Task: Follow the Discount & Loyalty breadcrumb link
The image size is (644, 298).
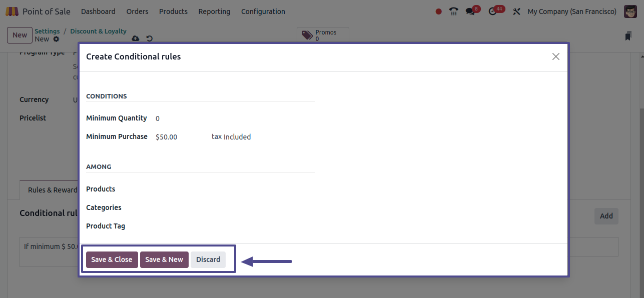Action: 98,31
